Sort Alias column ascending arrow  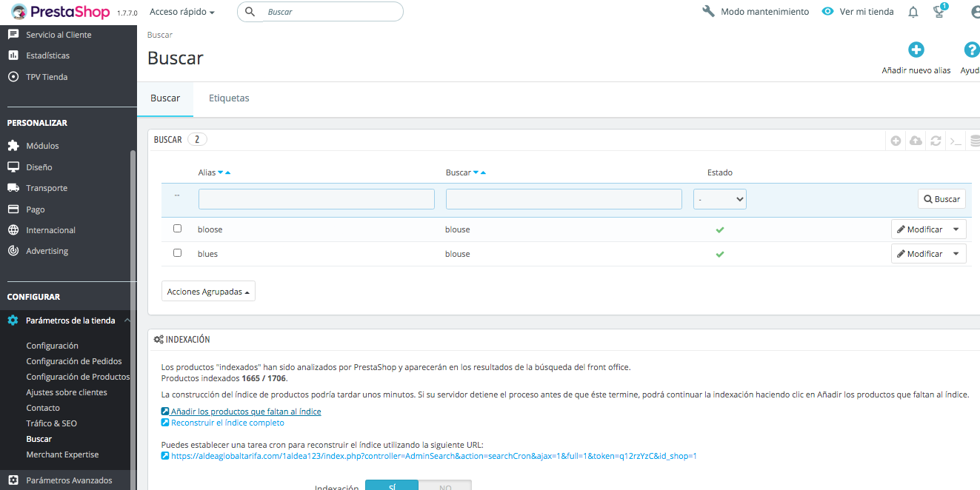tap(227, 172)
